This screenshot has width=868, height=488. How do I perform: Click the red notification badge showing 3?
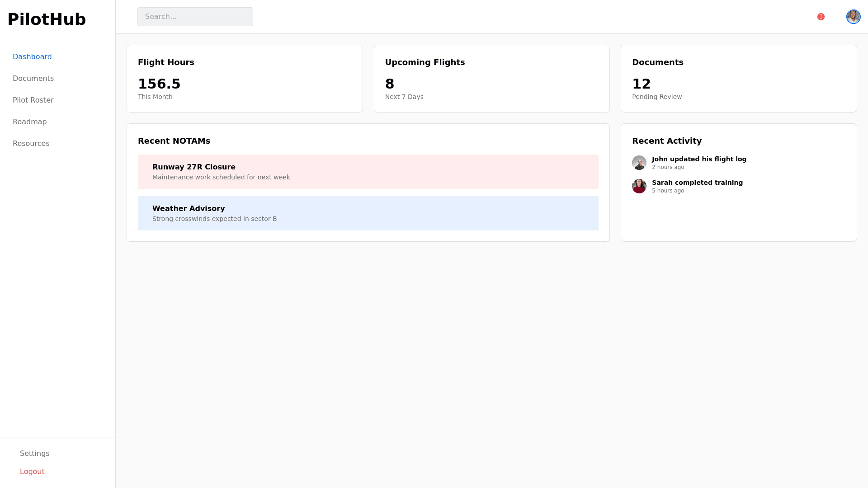(821, 17)
